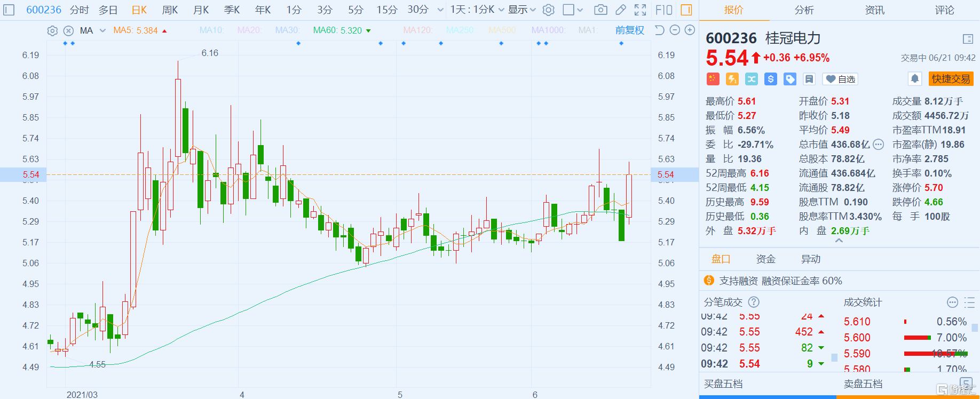The width and height of the screenshot is (980, 399).
Task: Click the camera screenshot icon
Action: (x=600, y=10)
